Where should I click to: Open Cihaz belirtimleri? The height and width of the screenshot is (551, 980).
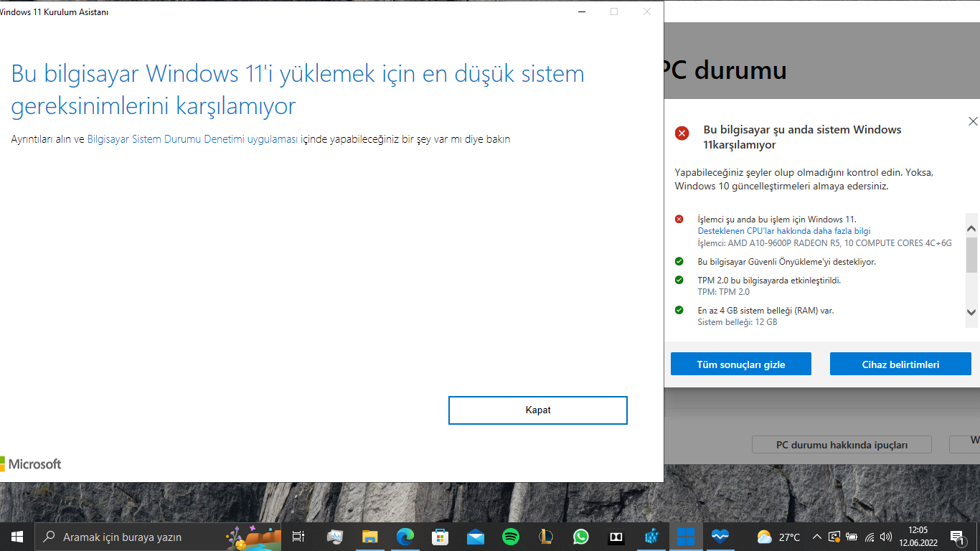click(900, 364)
